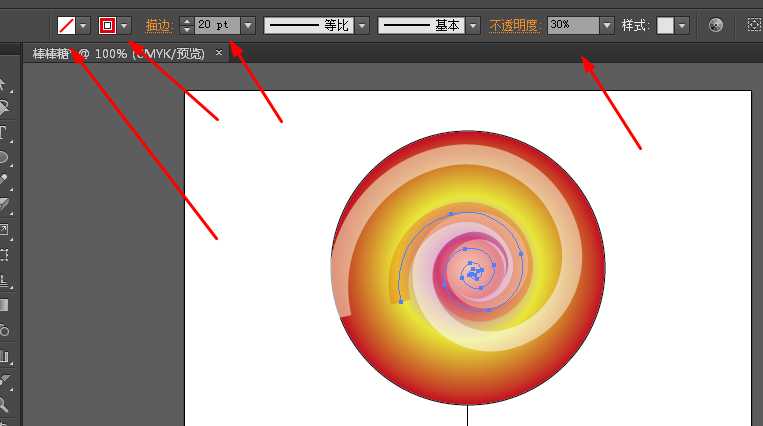This screenshot has height=426, width=763.
Task: Click the 描边 stroke panel link
Action: pos(158,25)
